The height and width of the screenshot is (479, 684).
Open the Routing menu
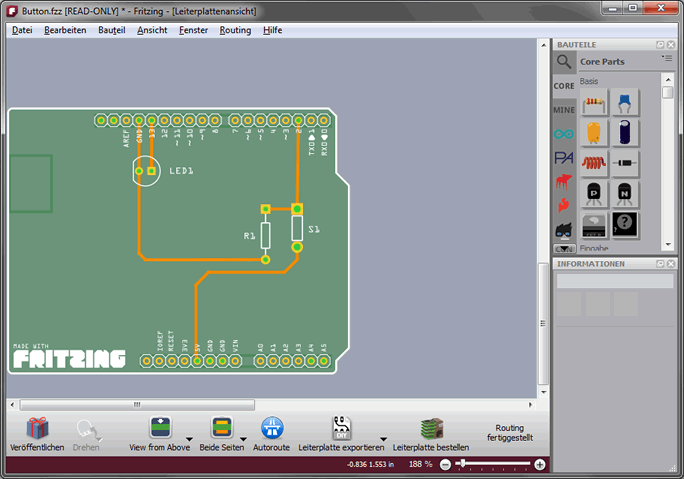pos(235,30)
